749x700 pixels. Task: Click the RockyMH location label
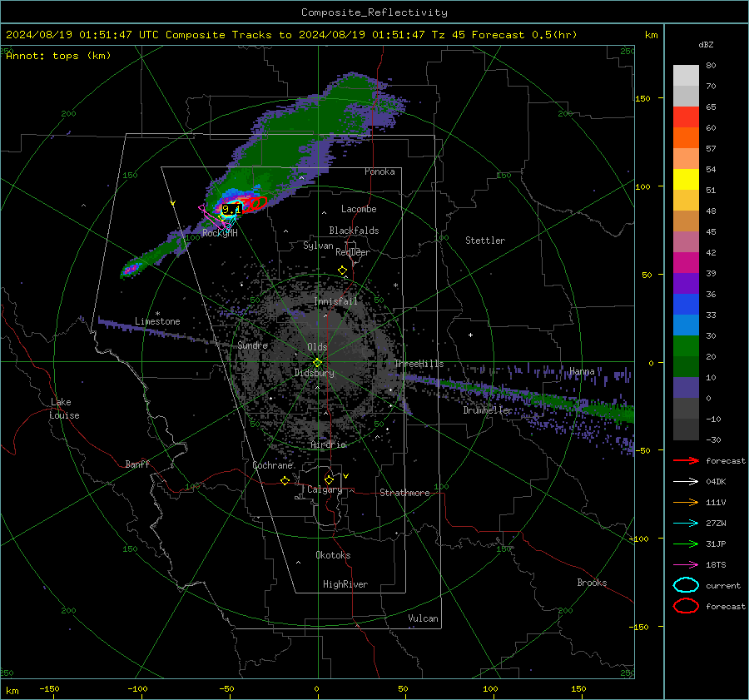coord(220,233)
